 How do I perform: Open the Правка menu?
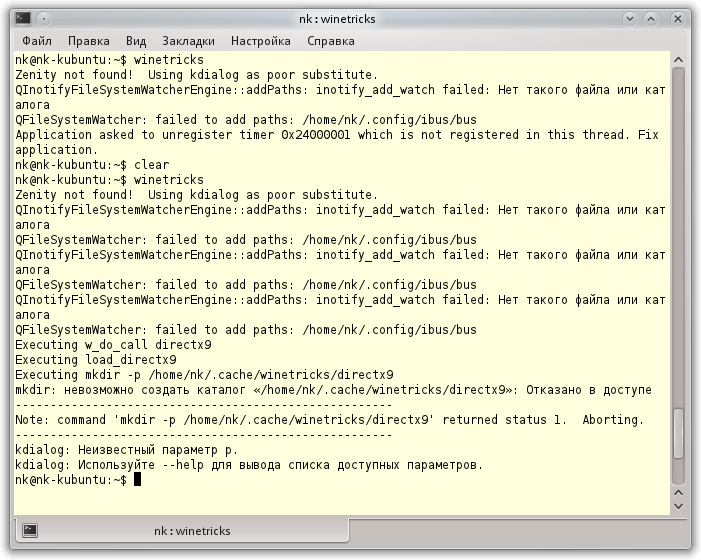coord(89,41)
